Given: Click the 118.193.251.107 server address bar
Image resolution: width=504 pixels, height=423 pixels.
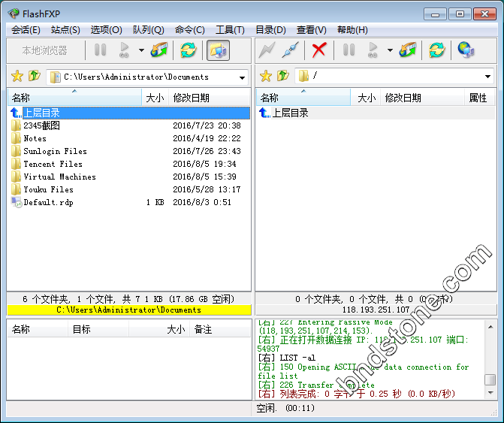Looking at the screenshot, I should coord(376,310).
